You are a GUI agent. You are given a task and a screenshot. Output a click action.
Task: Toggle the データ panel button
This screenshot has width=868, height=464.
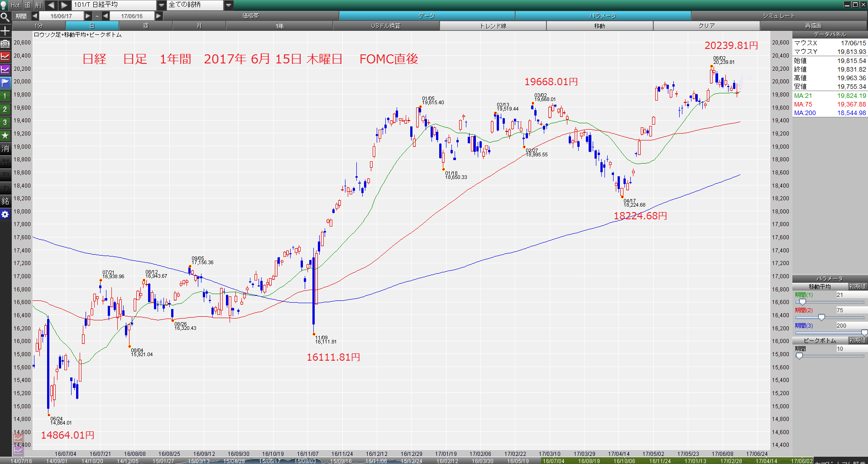point(427,16)
